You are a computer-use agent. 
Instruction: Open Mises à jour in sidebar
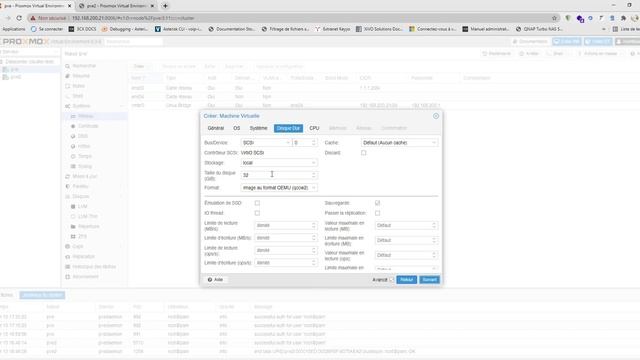click(x=84, y=176)
